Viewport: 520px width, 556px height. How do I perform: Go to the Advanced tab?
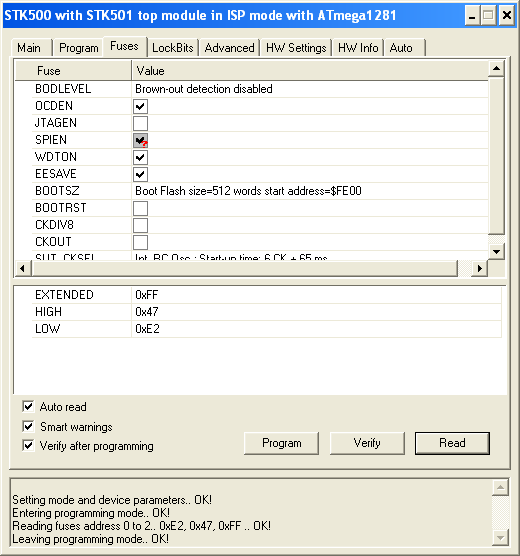pyautogui.click(x=229, y=48)
